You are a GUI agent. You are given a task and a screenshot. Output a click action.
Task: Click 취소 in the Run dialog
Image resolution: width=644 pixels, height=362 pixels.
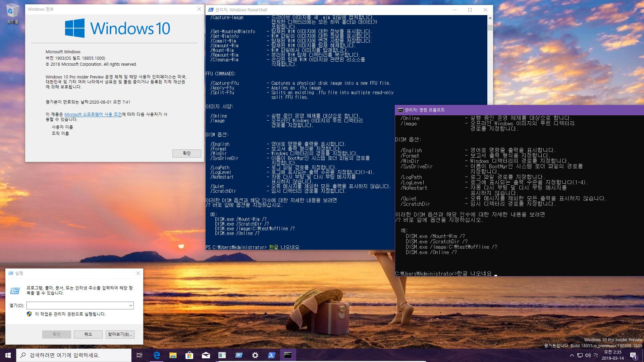coord(88,334)
